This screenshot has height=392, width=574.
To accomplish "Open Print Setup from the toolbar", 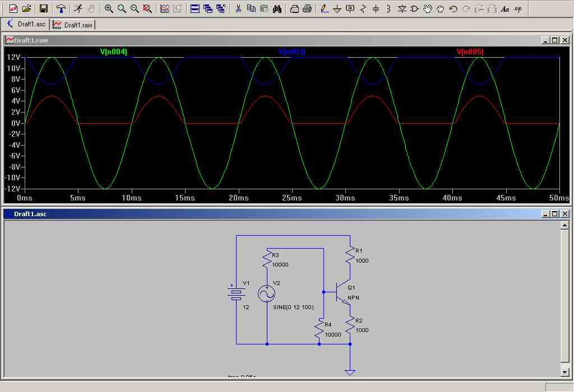I will coord(294,8).
